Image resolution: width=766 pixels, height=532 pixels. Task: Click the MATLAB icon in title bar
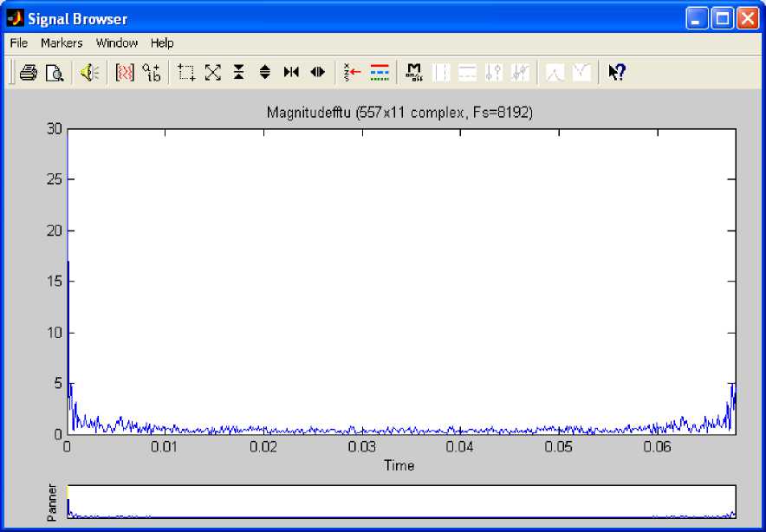click(x=15, y=19)
